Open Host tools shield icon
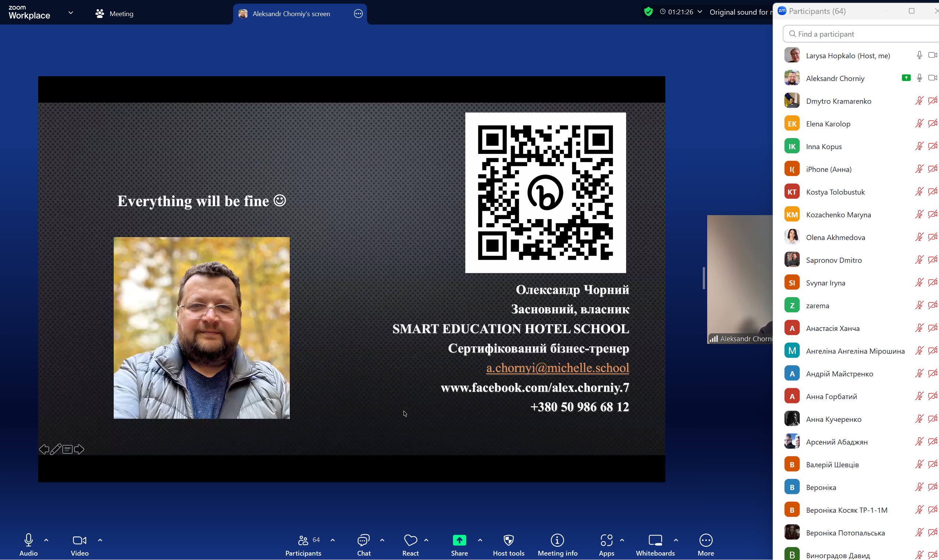Viewport: 939px width, 560px height. pos(508,540)
